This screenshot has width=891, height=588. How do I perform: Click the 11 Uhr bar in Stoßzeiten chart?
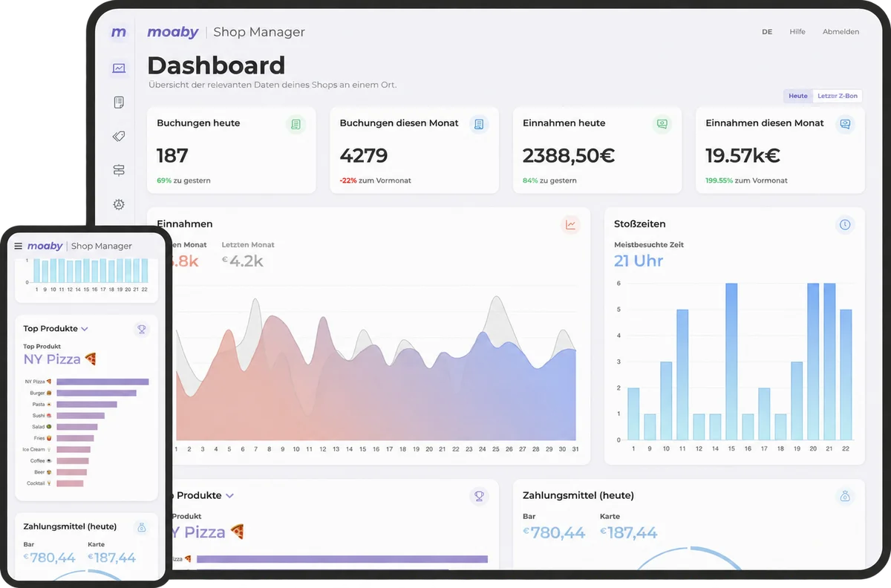point(682,375)
